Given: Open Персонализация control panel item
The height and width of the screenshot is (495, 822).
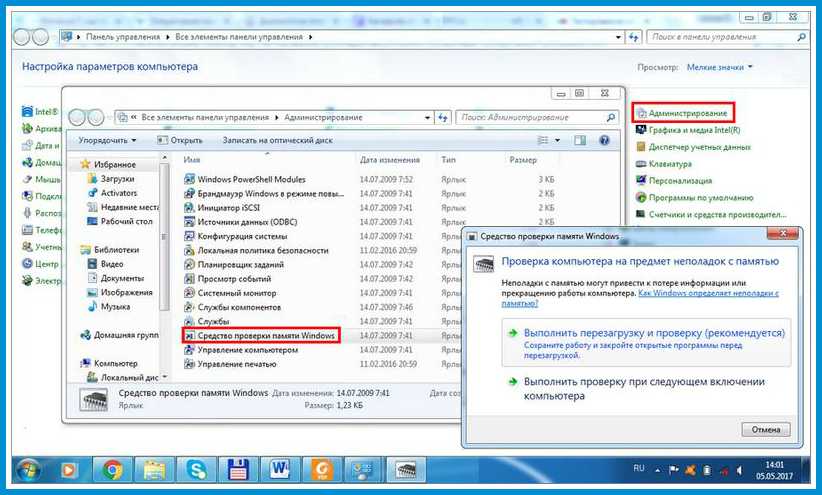Looking at the screenshot, I should [x=674, y=180].
